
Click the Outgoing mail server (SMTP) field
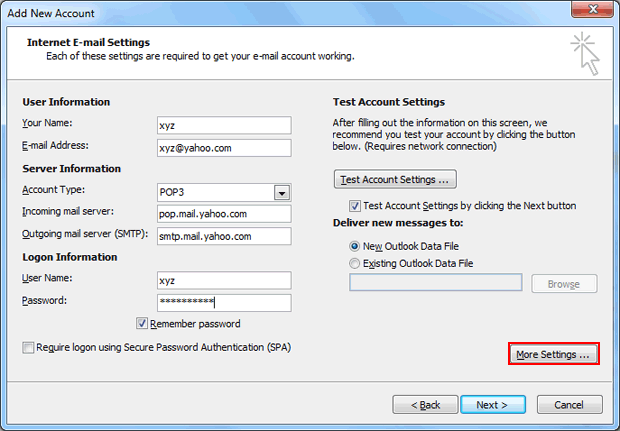click(224, 236)
